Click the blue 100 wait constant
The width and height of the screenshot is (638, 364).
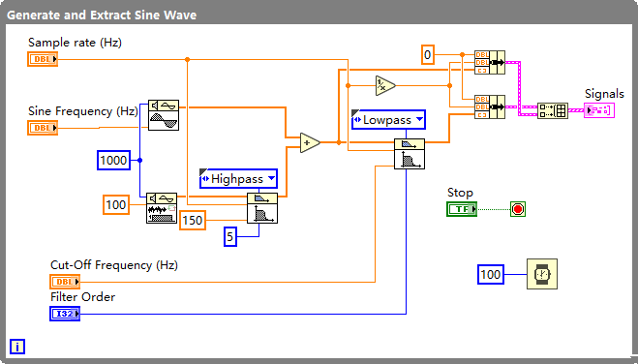pyautogui.click(x=491, y=274)
